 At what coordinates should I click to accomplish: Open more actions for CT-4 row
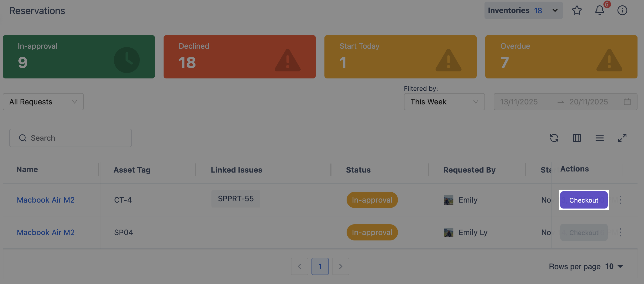point(620,200)
